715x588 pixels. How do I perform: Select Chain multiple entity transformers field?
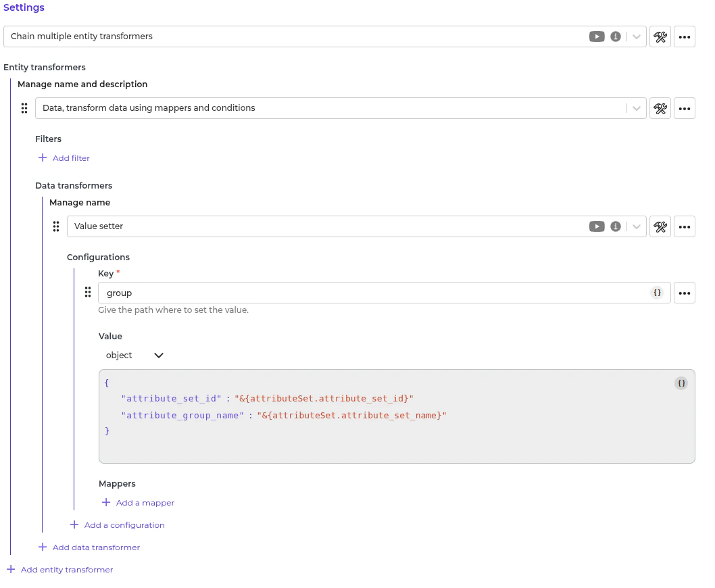[324, 36]
